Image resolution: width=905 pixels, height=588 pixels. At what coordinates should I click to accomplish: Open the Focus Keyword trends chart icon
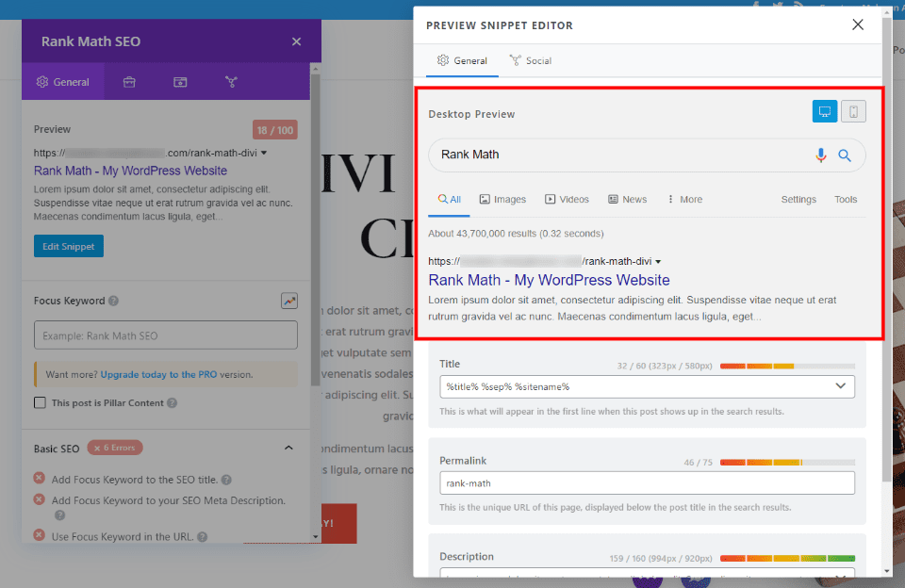[289, 301]
